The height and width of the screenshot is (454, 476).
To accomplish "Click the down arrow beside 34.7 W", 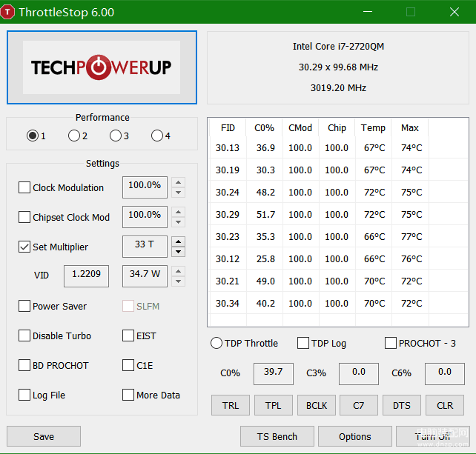I will click(178, 281).
